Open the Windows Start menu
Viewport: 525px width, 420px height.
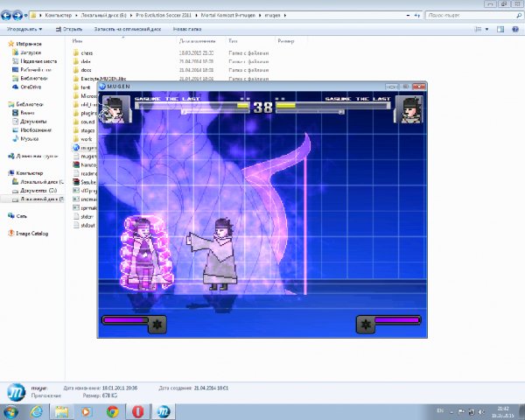10,411
